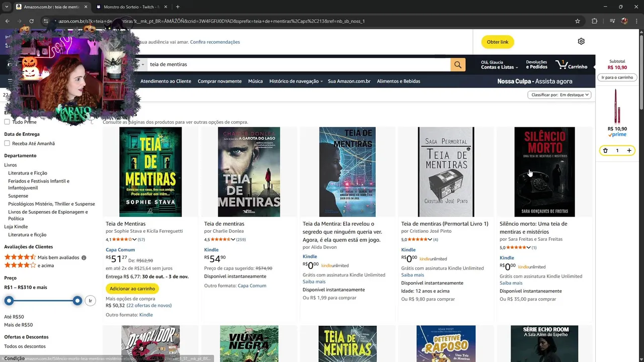The image size is (644, 362).
Task: Open Devoluções e Pedidos link
Action: pyautogui.click(x=536, y=64)
